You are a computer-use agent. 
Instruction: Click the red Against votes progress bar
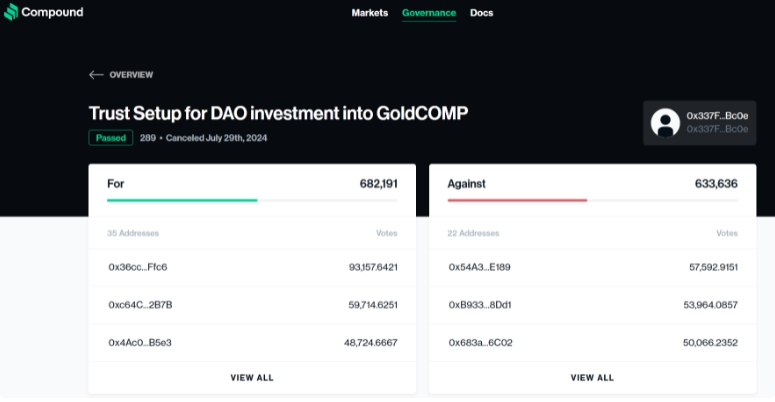click(517, 200)
